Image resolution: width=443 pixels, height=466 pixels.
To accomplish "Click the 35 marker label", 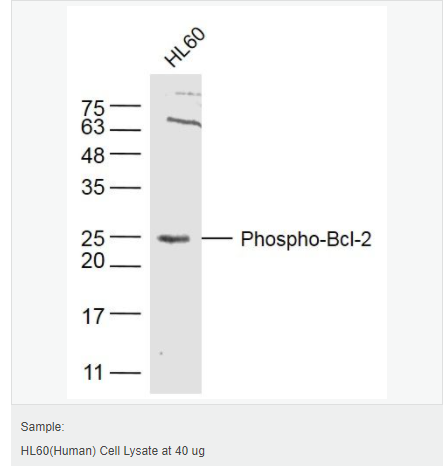I will [x=93, y=187].
